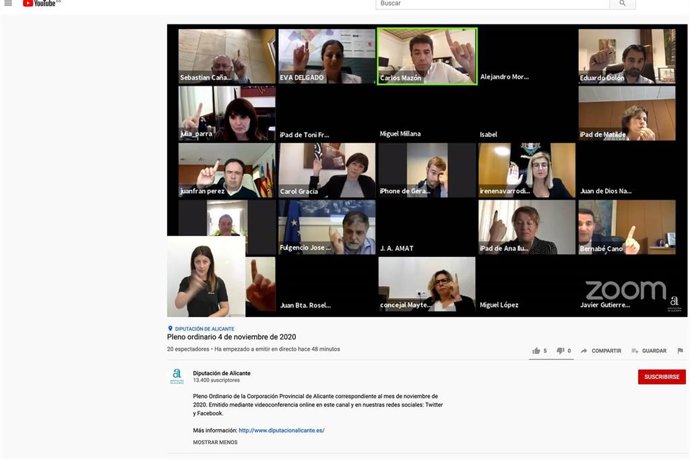Screen dimensions: 690x460
Task: Open the diputacionalicante.es link
Action: coord(281,430)
